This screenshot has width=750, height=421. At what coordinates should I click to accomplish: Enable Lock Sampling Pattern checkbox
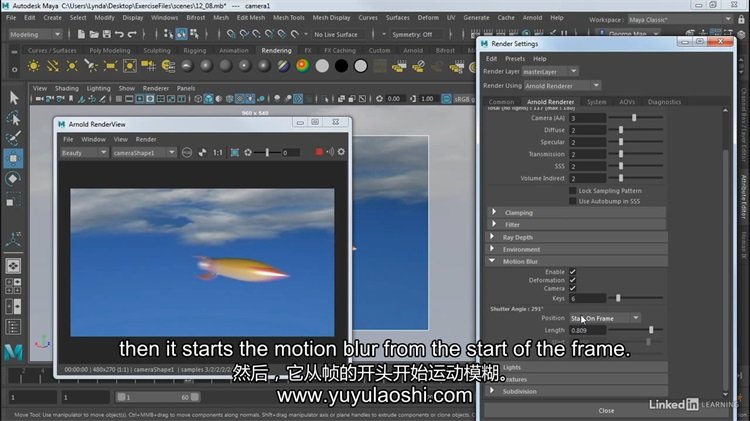573,190
